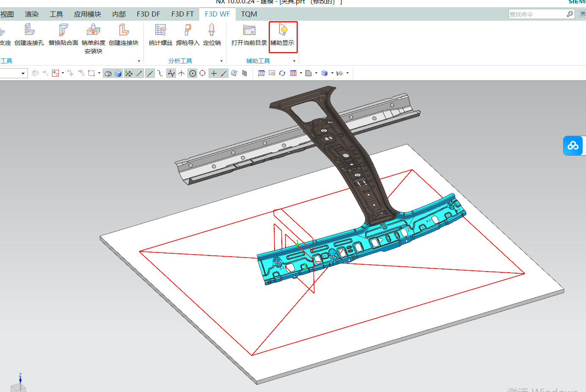586x392 pixels.
Task: Toggle the Quadrant Point snap option
Action: pyautogui.click(x=203, y=73)
